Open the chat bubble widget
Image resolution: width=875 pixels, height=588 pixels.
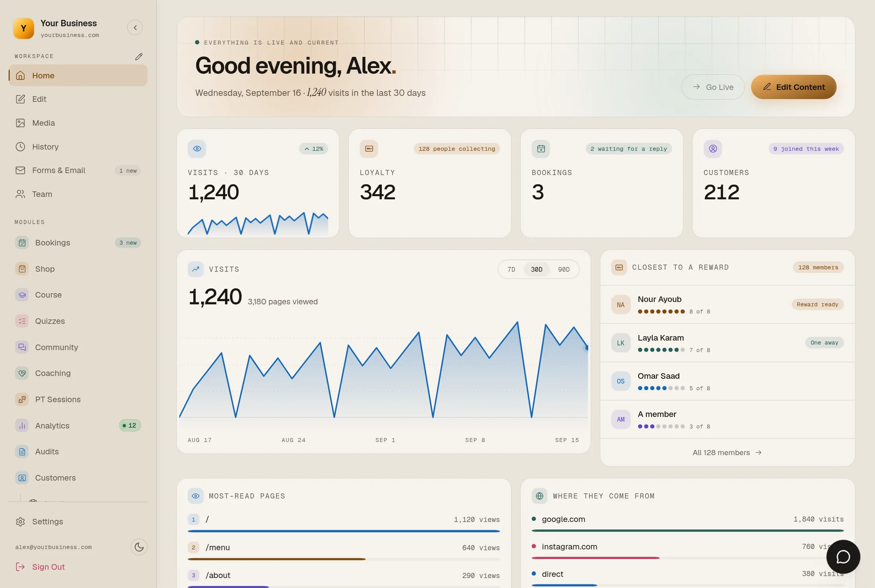point(843,557)
